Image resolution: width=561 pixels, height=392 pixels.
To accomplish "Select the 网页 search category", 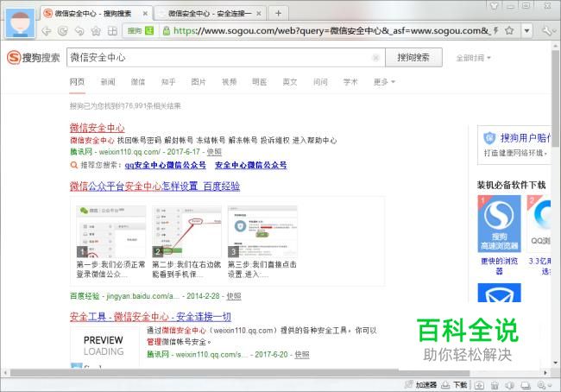I will pyautogui.click(x=77, y=82).
